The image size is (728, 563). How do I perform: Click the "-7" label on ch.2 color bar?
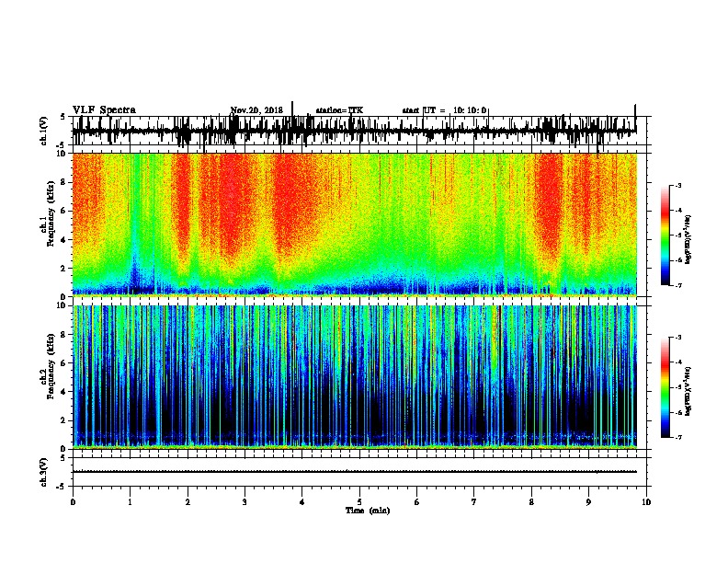coord(677,438)
